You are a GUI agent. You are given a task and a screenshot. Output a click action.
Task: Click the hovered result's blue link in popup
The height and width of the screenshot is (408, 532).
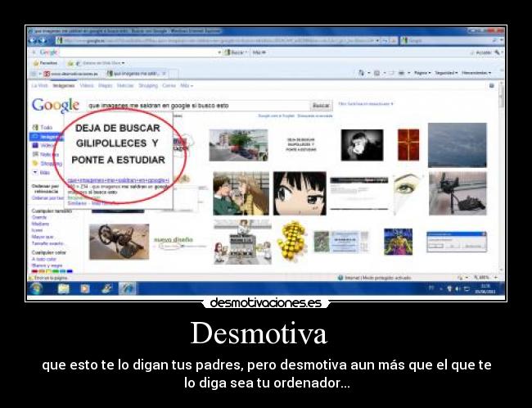point(118,180)
